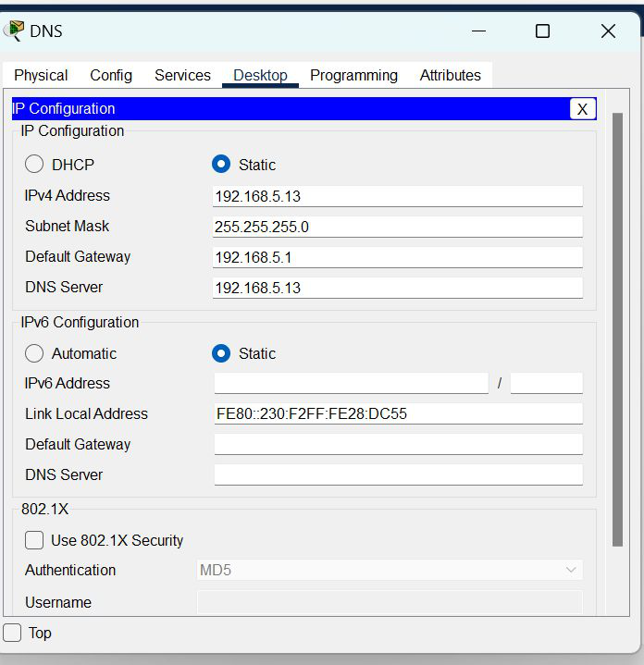Open the Config tab
The height and width of the screenshot is (665, 644).
click(111, 75)
